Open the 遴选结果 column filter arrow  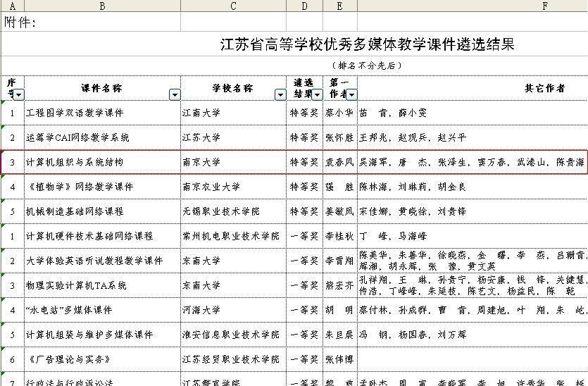point(317,95)
